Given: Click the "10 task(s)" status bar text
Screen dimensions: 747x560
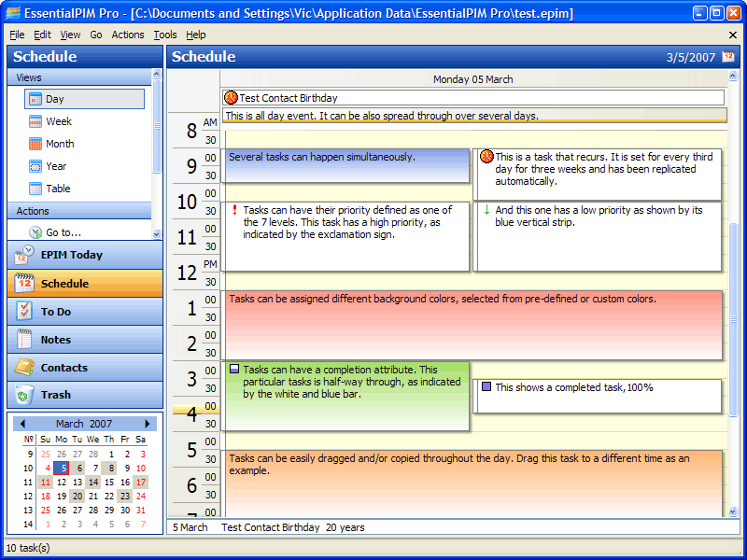Looking at the screenshot, I should point(28,548).
